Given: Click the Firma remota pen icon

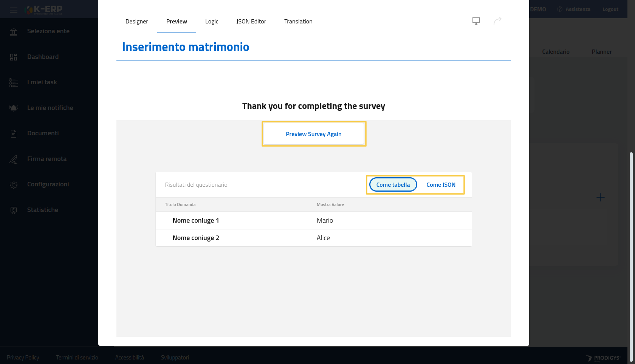Looking at the screenshot, I should point(14,159).
